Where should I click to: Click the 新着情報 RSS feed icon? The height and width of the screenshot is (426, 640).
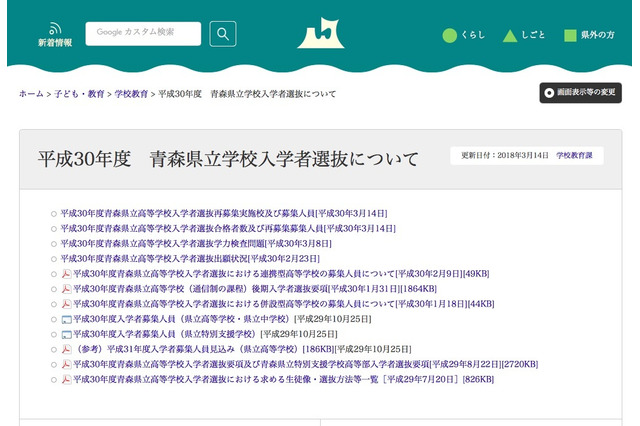(54, 29)
